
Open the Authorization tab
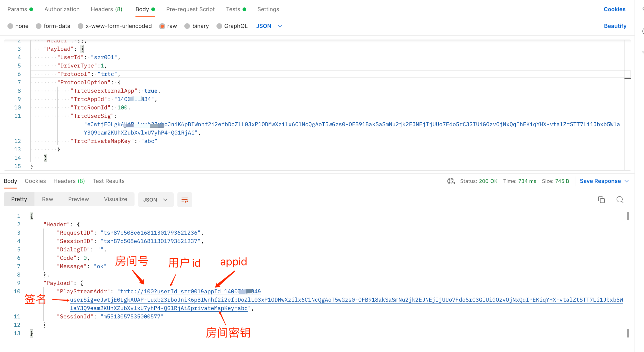click(62, 9)
